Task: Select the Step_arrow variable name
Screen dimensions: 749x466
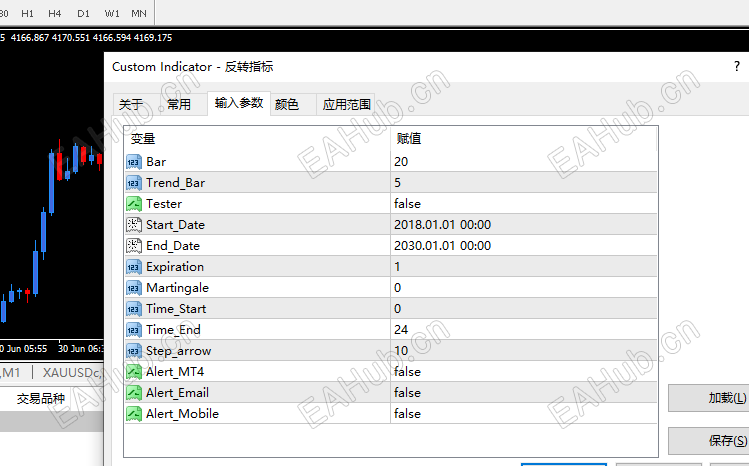Action: (x=178, y=351)
